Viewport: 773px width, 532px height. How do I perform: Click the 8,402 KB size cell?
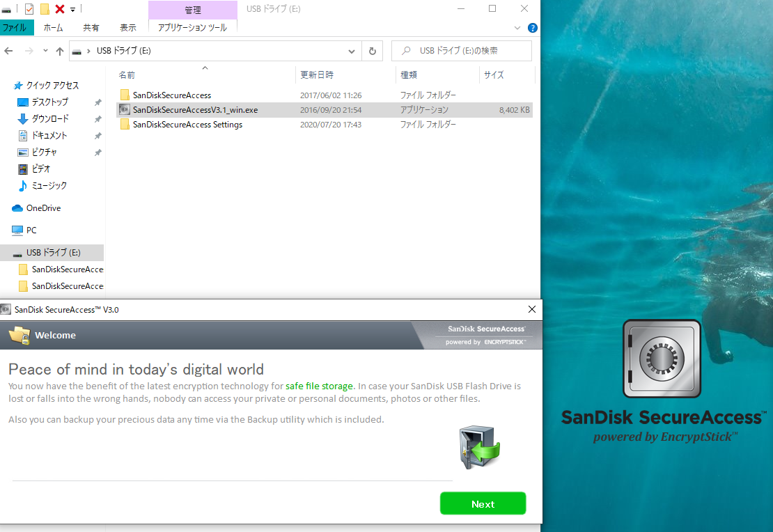(x=514, y=110)
